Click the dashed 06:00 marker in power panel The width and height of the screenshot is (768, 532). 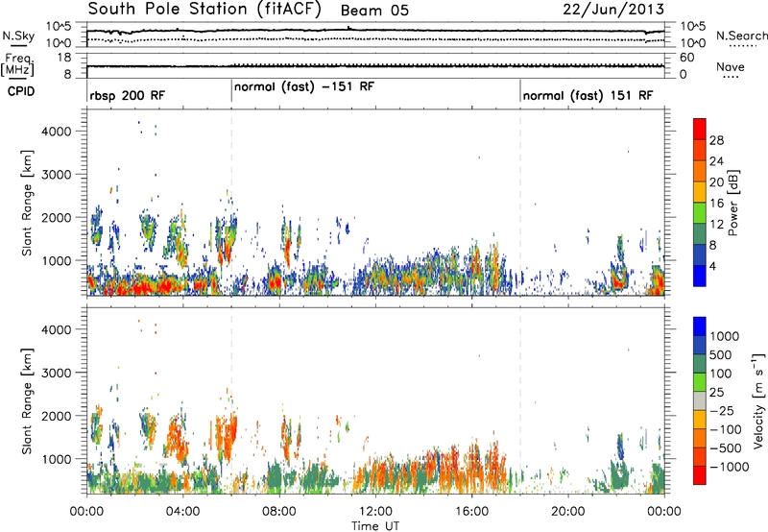[231, 202]
